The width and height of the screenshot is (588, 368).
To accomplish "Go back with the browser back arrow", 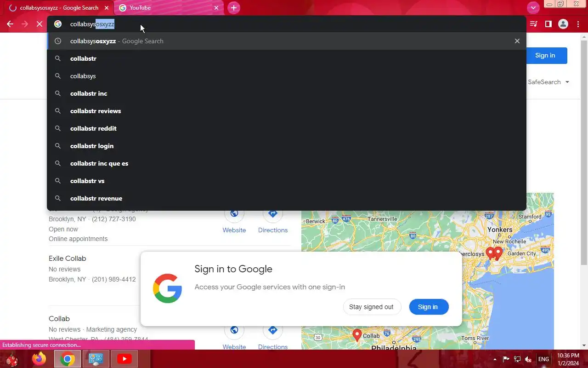I will tap(10, 24).
